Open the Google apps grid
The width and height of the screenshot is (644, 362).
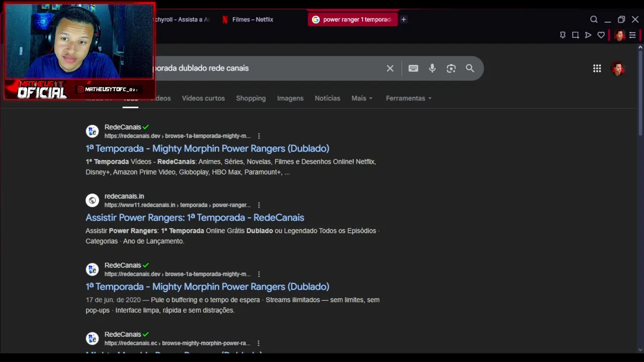597,68
